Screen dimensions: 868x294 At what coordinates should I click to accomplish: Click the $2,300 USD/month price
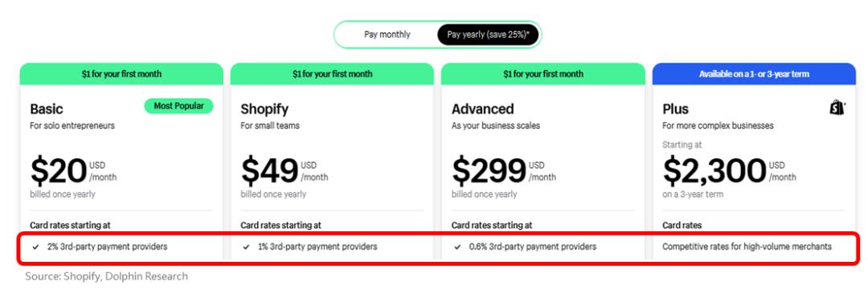[730, 171]
